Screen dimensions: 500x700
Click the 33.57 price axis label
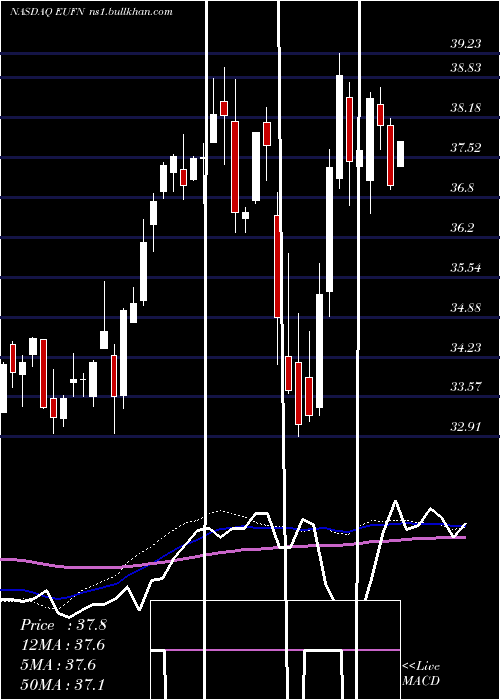coord(466,387)
